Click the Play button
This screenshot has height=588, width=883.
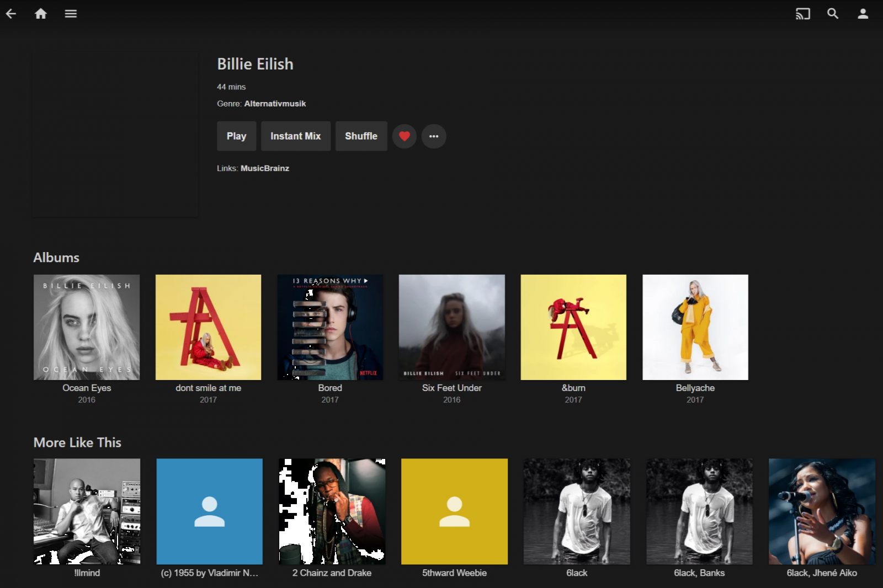(x=236, y=136)
